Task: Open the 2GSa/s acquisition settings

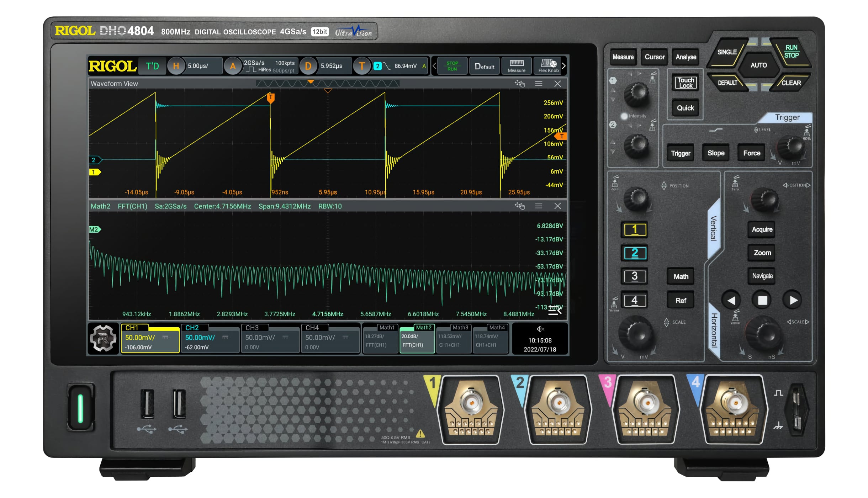Action: [269, 66]
